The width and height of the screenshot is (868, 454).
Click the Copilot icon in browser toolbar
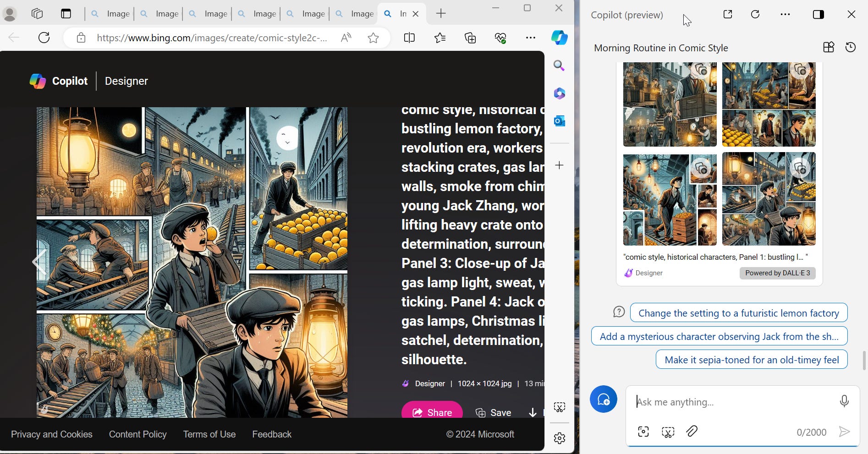[x=559, y=38]
